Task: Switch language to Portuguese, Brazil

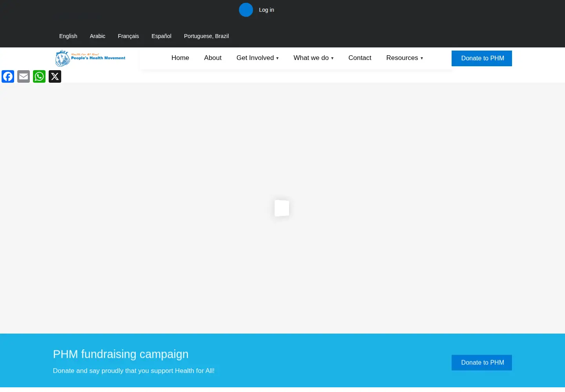Action: (206, 36)
